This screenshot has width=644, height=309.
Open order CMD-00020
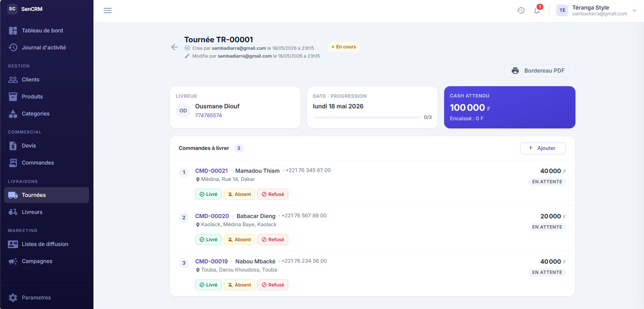point(212,216)
